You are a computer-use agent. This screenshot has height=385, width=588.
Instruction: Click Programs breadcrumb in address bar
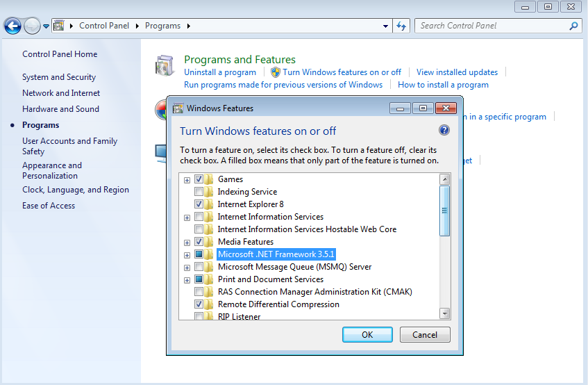click(162, 26)
